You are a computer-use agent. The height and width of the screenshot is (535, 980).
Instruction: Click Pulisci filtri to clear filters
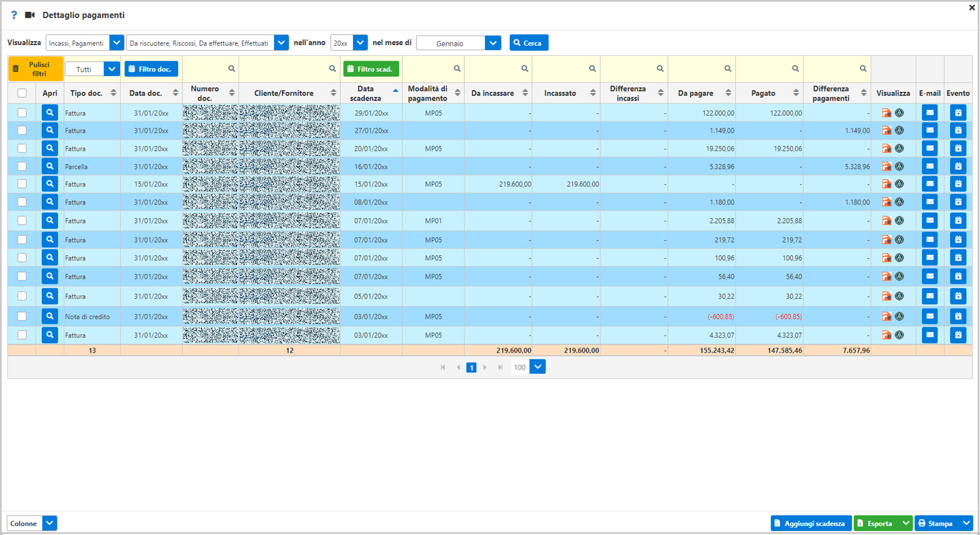click(36, 69)
